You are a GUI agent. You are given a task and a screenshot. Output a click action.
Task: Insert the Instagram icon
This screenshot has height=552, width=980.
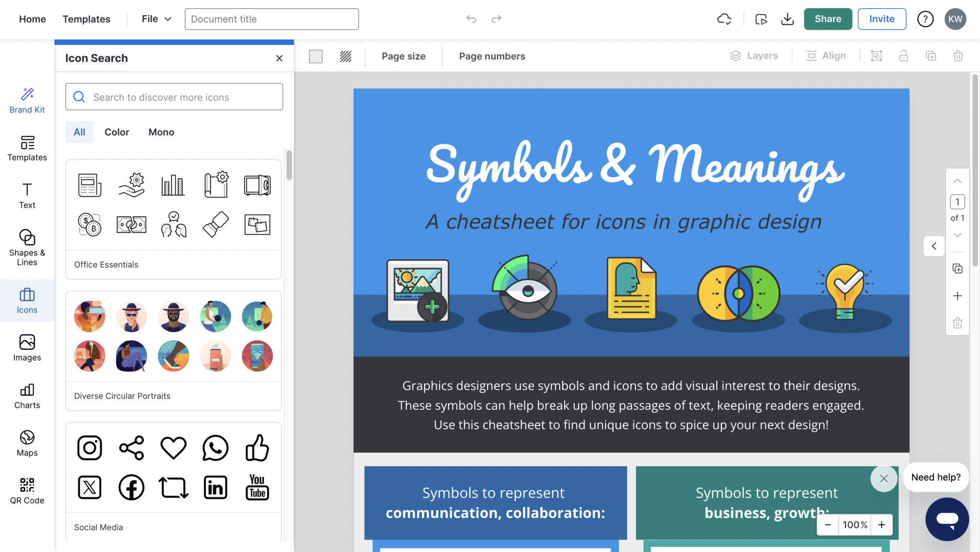pos(89,448)
